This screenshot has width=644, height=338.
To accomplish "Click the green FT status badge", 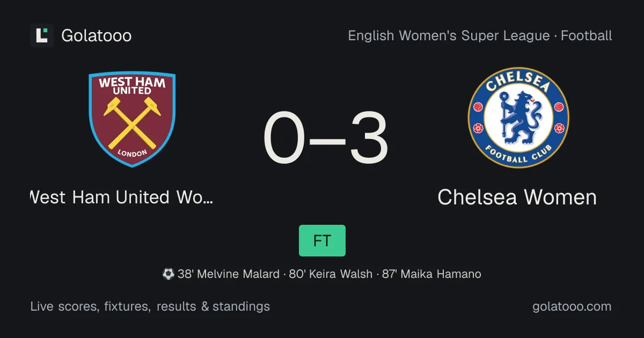I will point(322,240).
